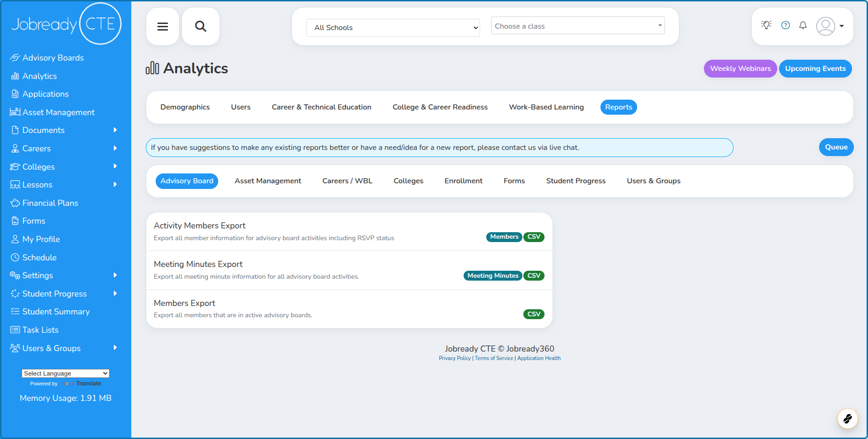Click the Users & Groups people icon
The width and height of the screenshot is (868, 439).
click(15, 348)
